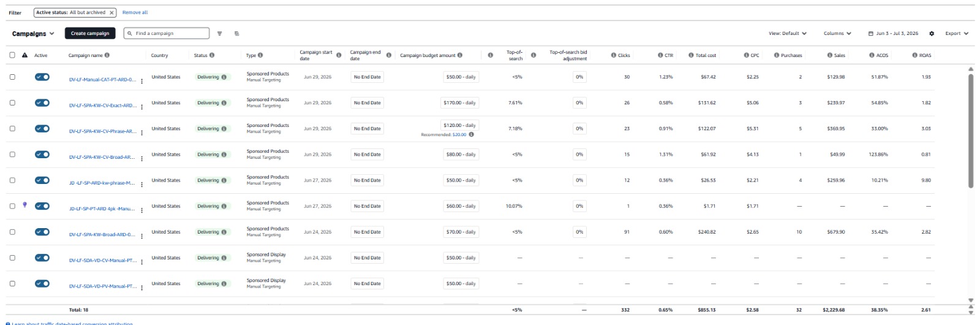Edit the $170.00 - daily budget field
This screenshot has width=980, height=325.
459,103
